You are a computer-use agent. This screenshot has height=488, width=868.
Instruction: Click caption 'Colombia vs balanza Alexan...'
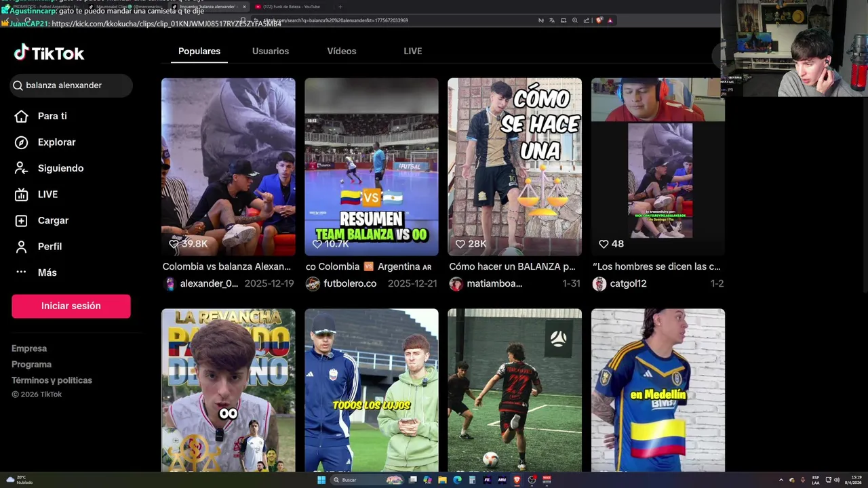(226, 267)
